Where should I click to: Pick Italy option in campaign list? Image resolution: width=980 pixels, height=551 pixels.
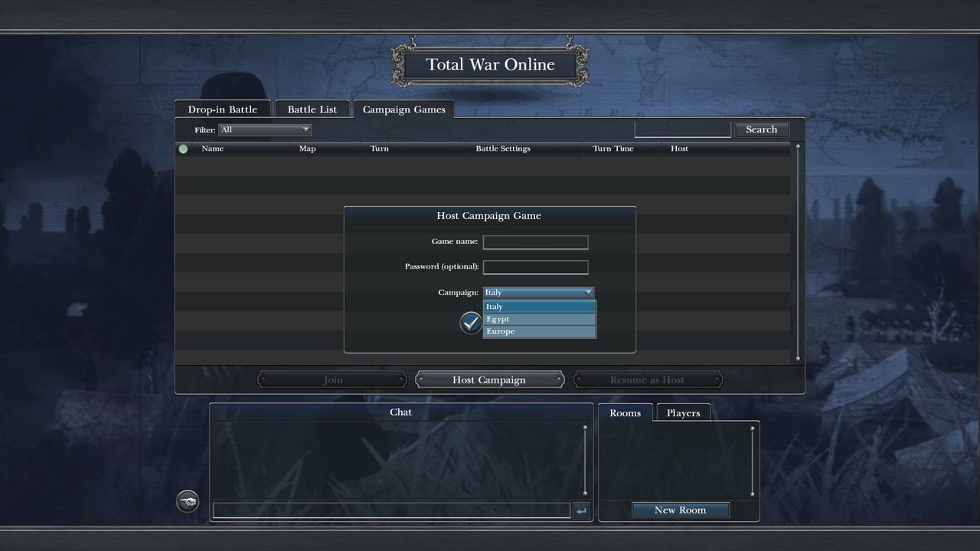click(539, 307)
